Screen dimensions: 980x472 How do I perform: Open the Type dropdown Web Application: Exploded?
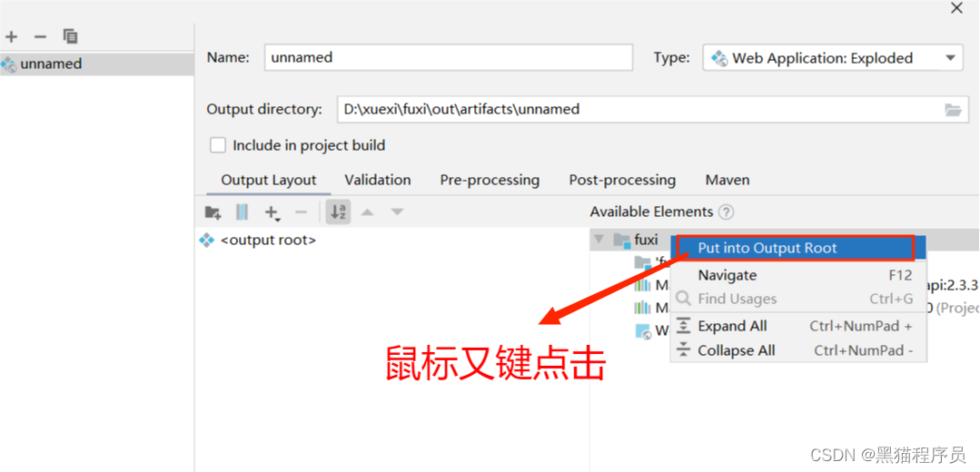pyautogui.click(x=833, y=58)
